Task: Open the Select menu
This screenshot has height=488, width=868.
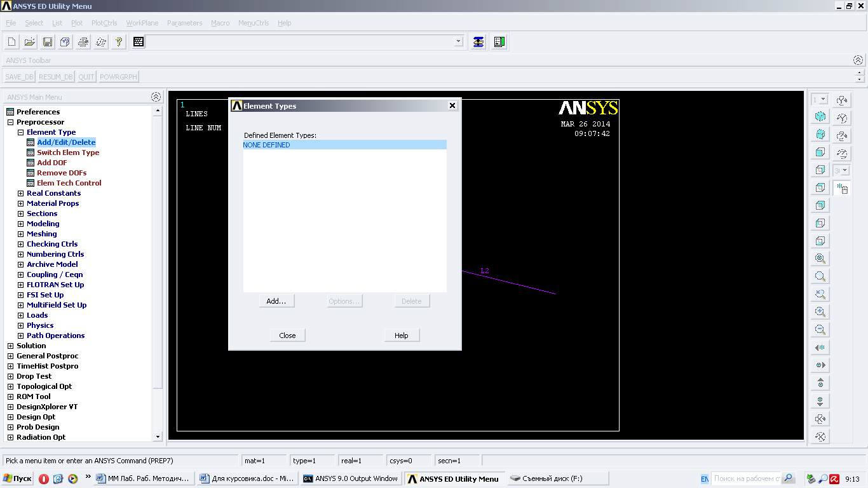Action: (34, 23)
